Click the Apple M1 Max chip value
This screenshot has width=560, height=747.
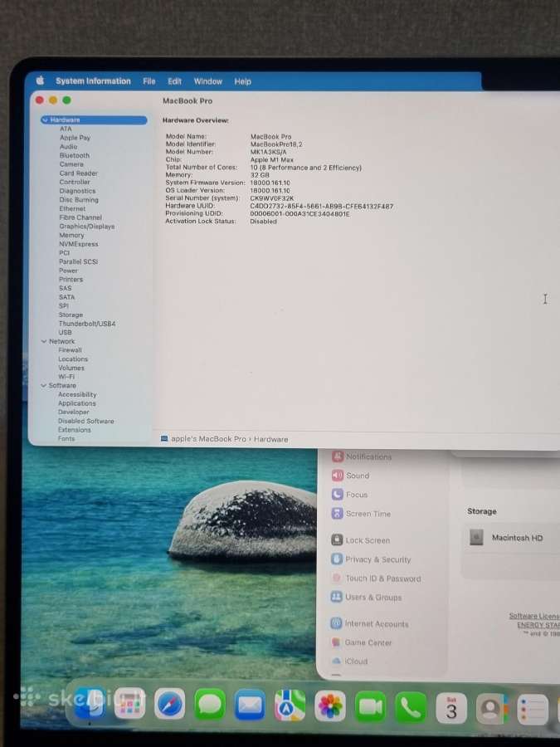pyautogui.click(x=272, y=159)
